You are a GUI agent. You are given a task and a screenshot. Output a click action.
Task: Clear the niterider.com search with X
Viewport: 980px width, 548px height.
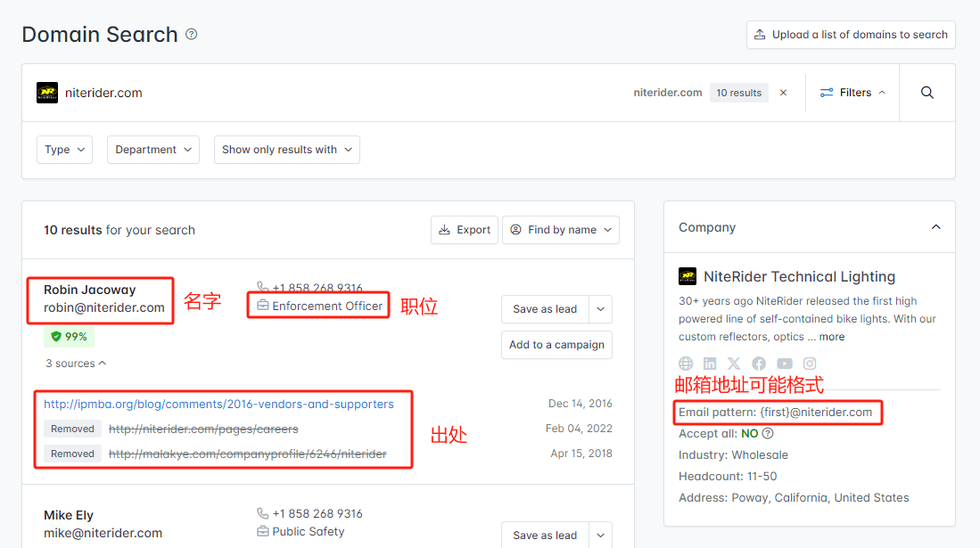click(783, 93)
